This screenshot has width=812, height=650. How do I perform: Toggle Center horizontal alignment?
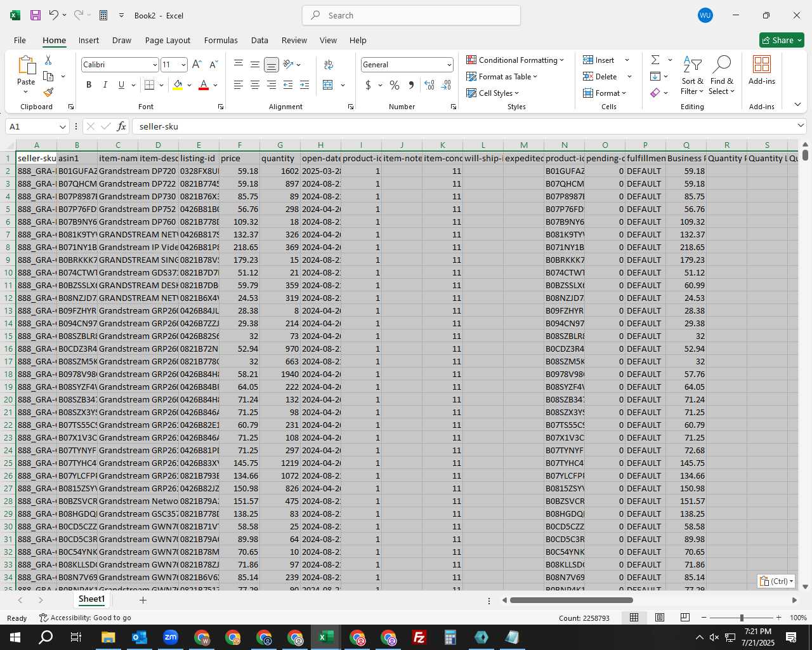click(255, 85)
